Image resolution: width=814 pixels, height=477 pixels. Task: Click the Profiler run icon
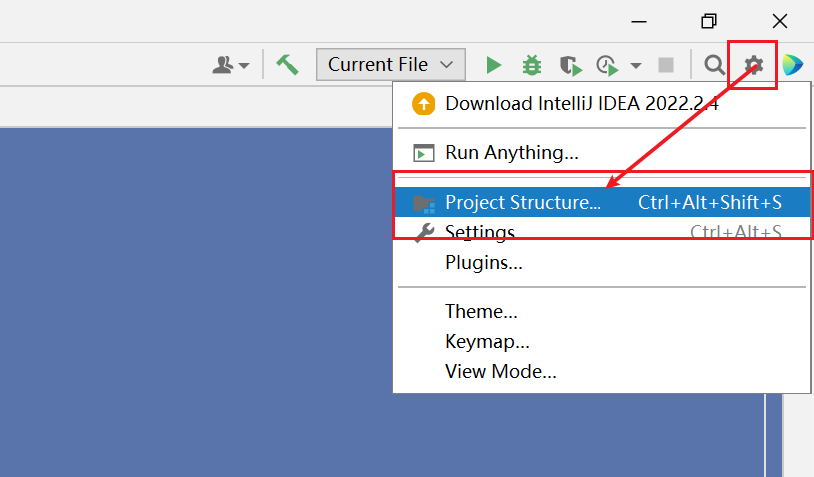[607, 65]
